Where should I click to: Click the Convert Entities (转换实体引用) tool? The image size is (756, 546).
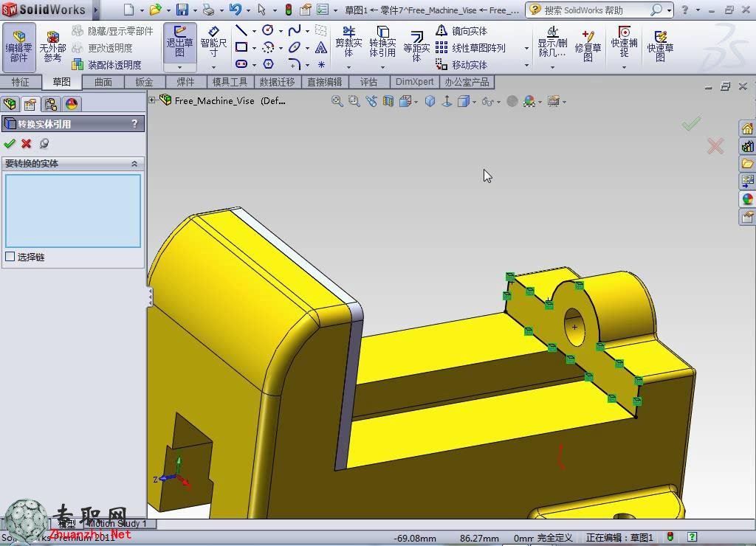(x=382, y=42)
